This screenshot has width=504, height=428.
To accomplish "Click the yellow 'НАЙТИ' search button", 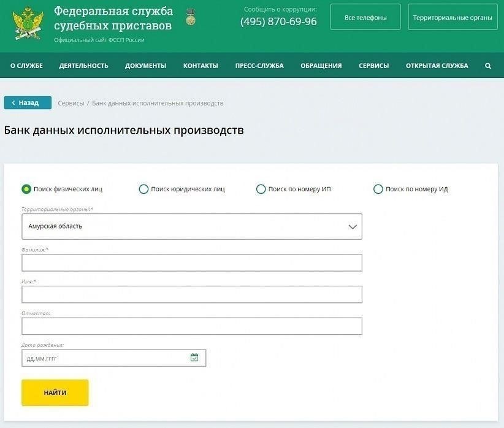I will pos(55,392).
